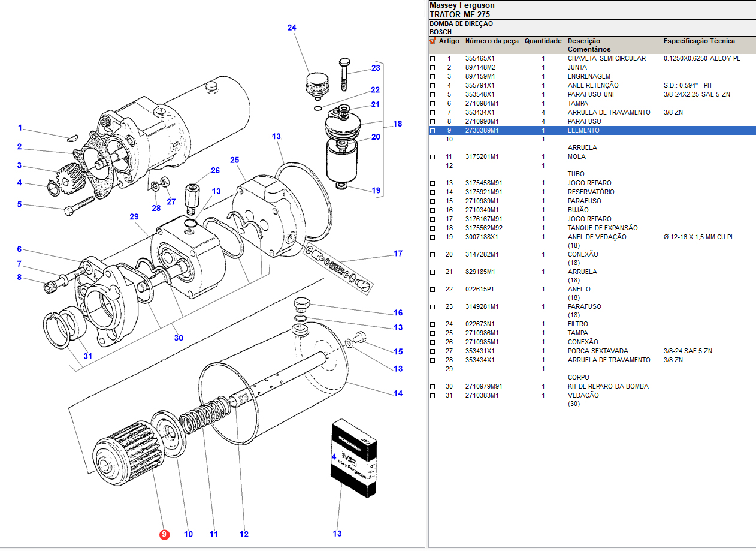Select callout number 24 in the diagram

292,28
